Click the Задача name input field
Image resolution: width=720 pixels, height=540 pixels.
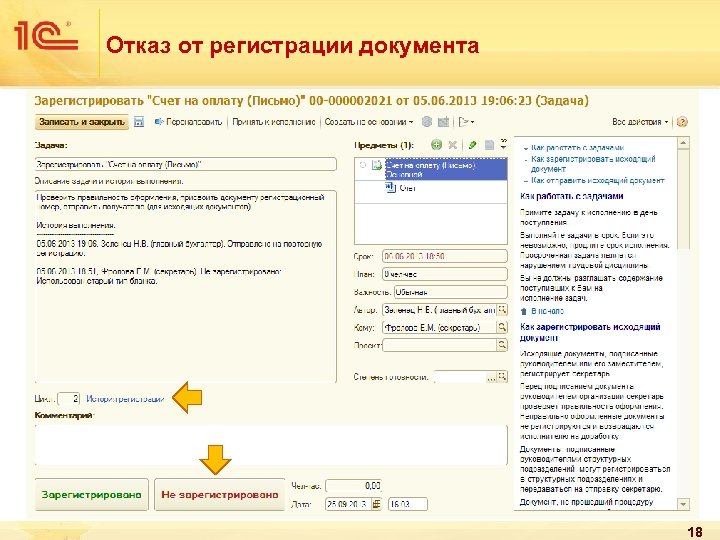click(186, 164)
